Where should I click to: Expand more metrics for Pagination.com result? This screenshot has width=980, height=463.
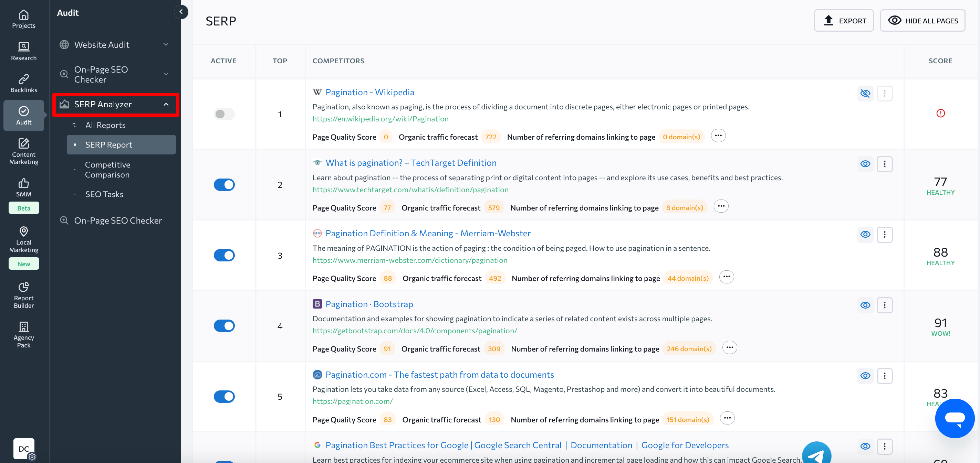(727, 418)
